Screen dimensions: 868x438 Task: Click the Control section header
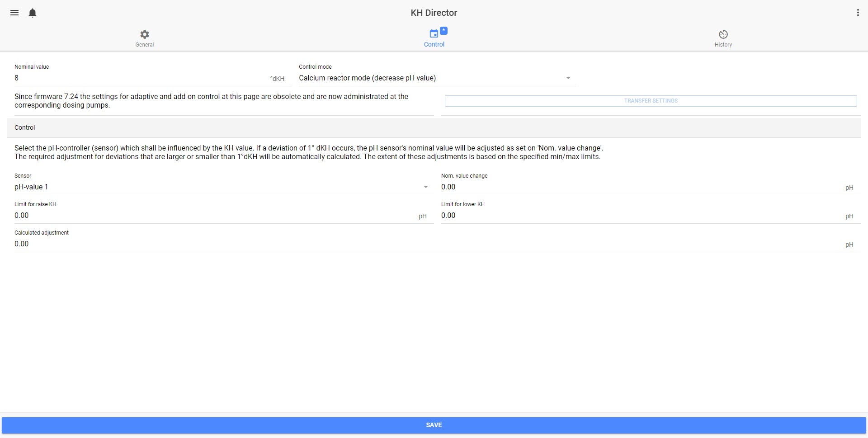(x=434, y=128)
